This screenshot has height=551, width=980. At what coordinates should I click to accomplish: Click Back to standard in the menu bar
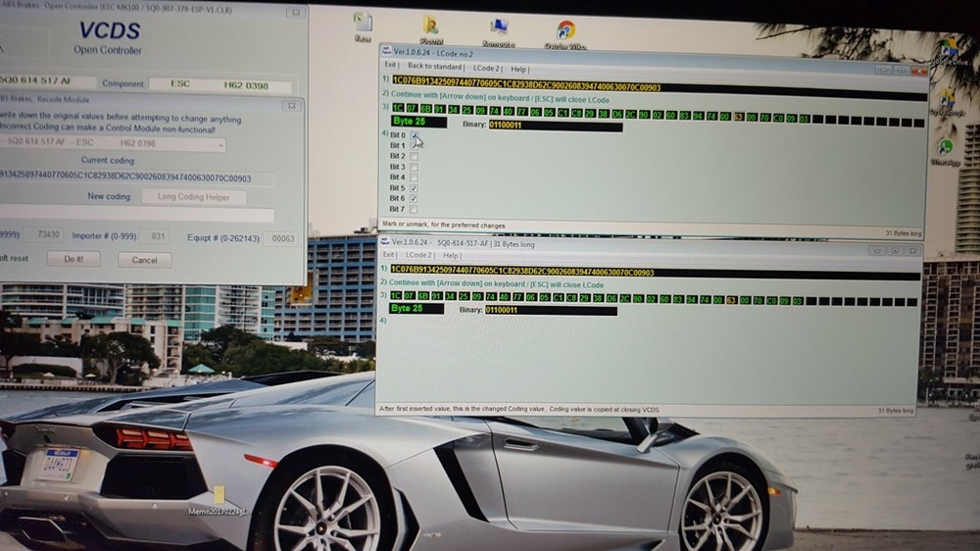click(x=435, y=70)
